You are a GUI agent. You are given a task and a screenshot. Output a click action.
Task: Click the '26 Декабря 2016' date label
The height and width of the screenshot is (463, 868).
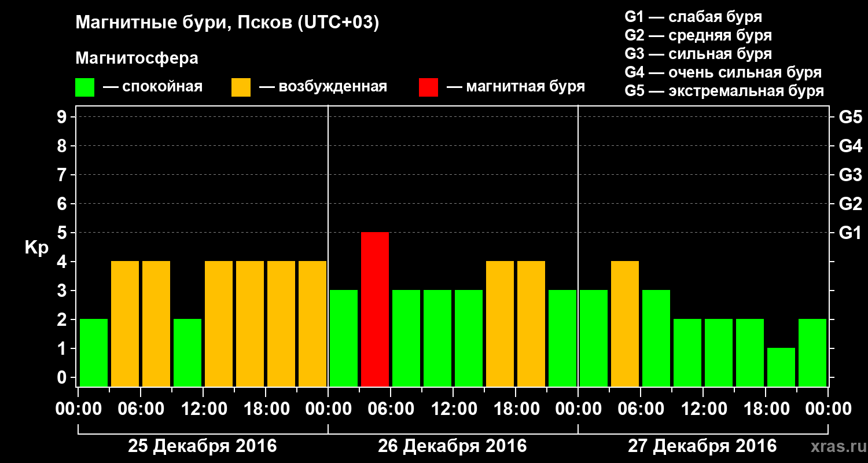(x=453, y=446)
